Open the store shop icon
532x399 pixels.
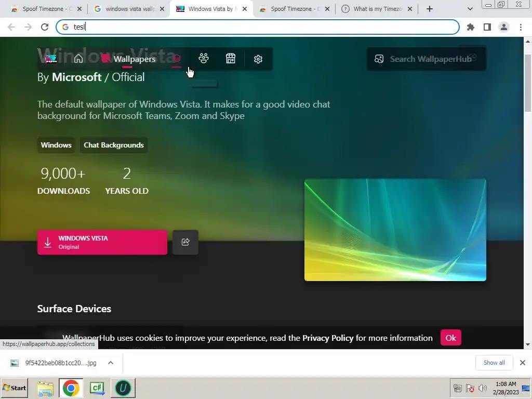coord(231,59)
